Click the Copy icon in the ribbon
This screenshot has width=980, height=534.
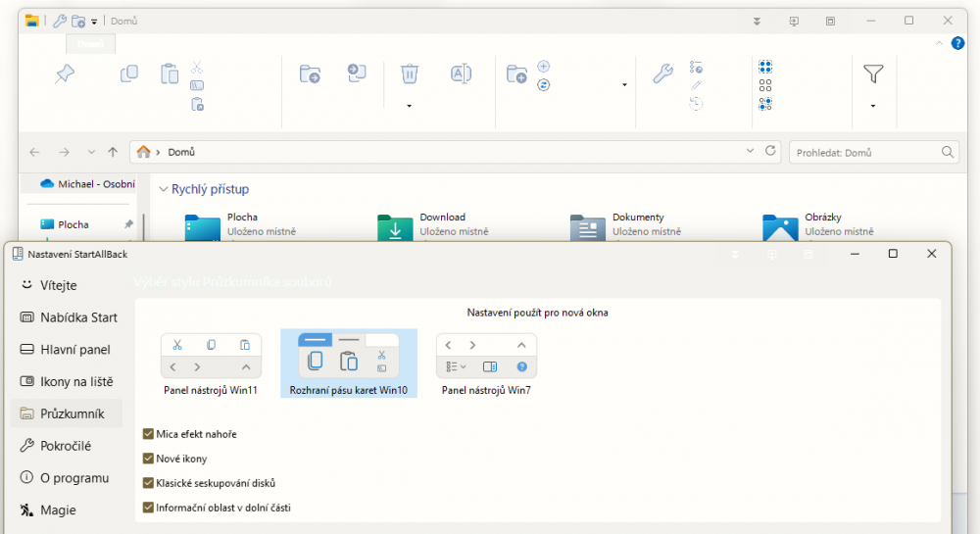[128, 73]
